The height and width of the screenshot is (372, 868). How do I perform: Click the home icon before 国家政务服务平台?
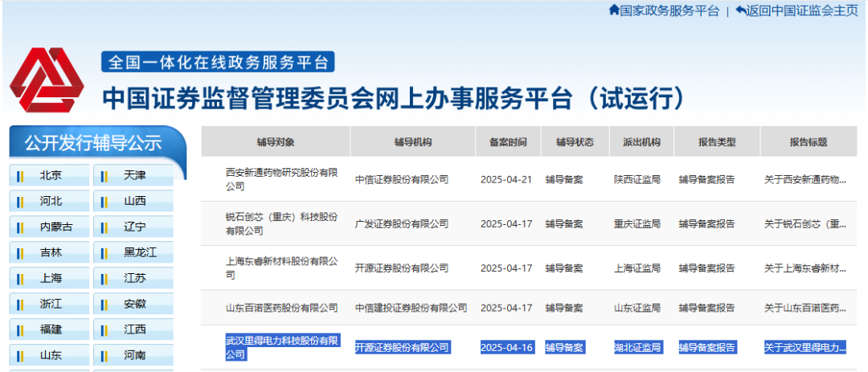(x=614, y=10)
